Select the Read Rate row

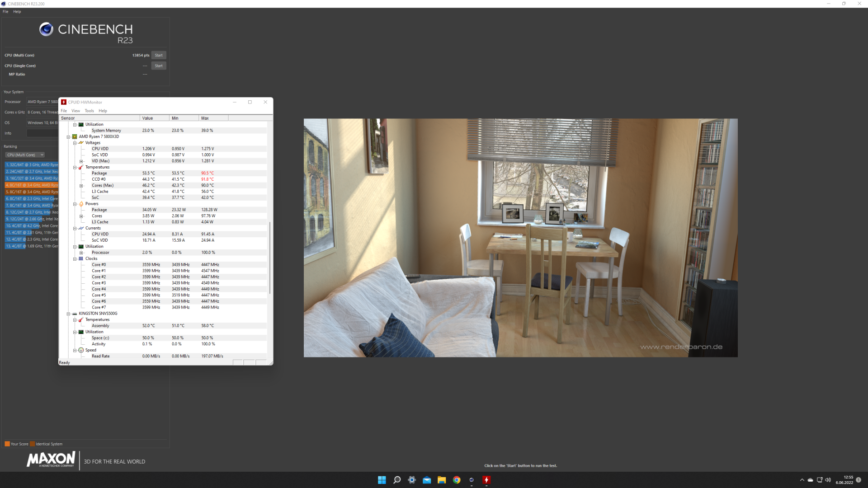(163, 357)
